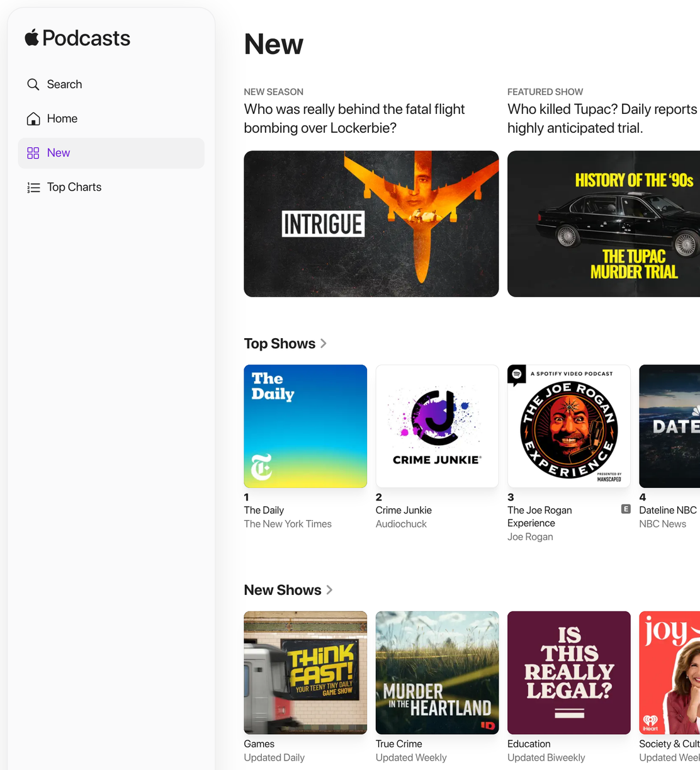Viewport: 700px width, 770px height.
Task: Open the Joy podcast cover artwork
Action: pyautogui.click(x=670, y=672)
